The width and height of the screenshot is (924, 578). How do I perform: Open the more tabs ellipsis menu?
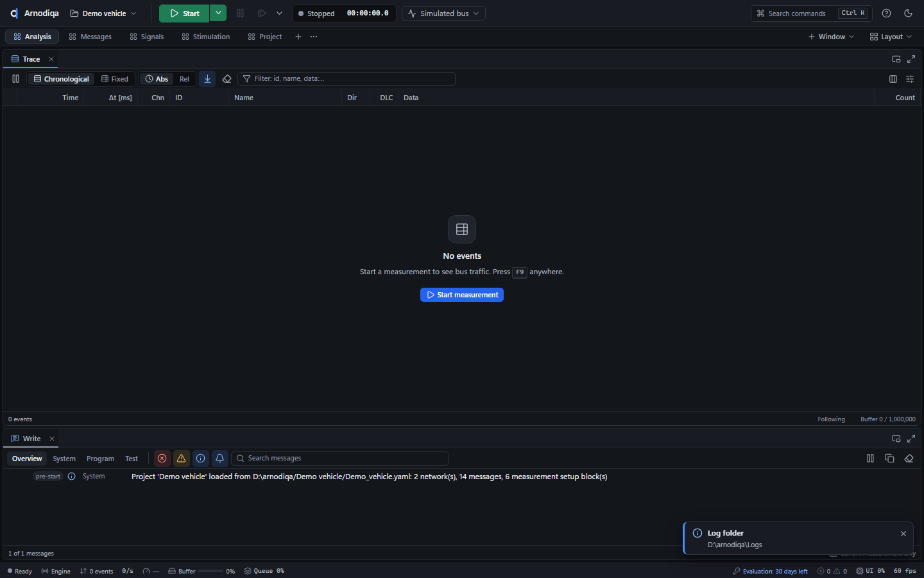click(x=314, y=37)
